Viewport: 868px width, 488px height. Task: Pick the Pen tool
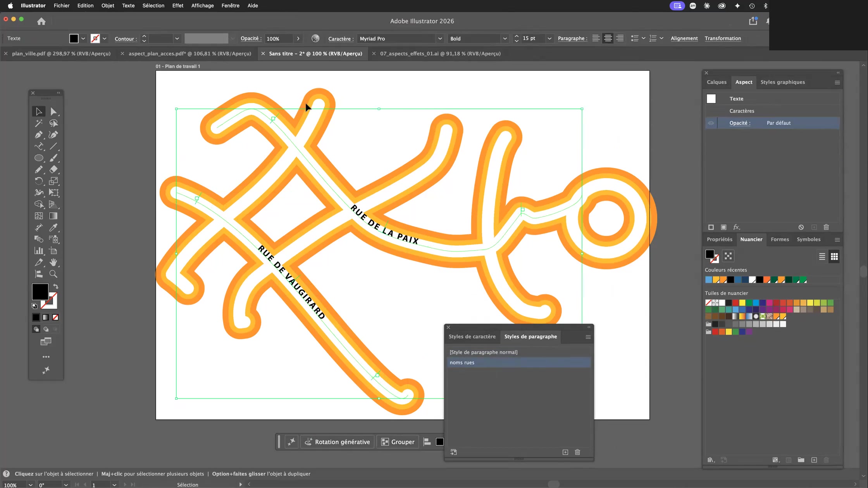point(39,135)
